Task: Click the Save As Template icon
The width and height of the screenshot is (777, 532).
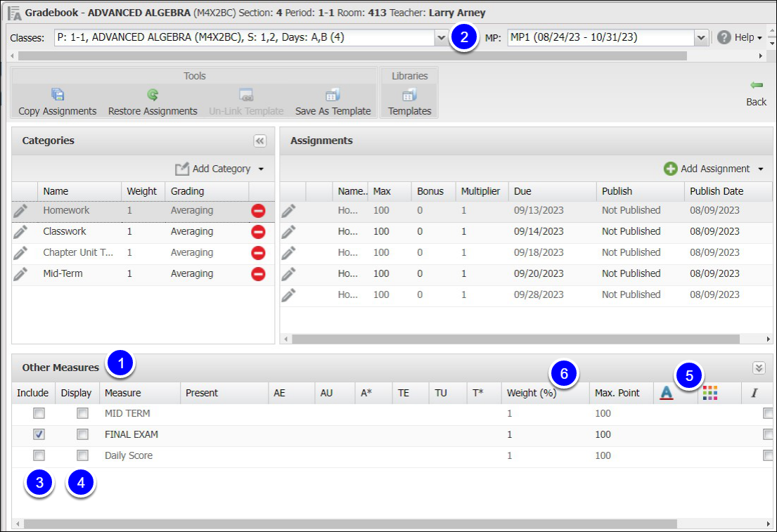Action: (x=333, y=94)
